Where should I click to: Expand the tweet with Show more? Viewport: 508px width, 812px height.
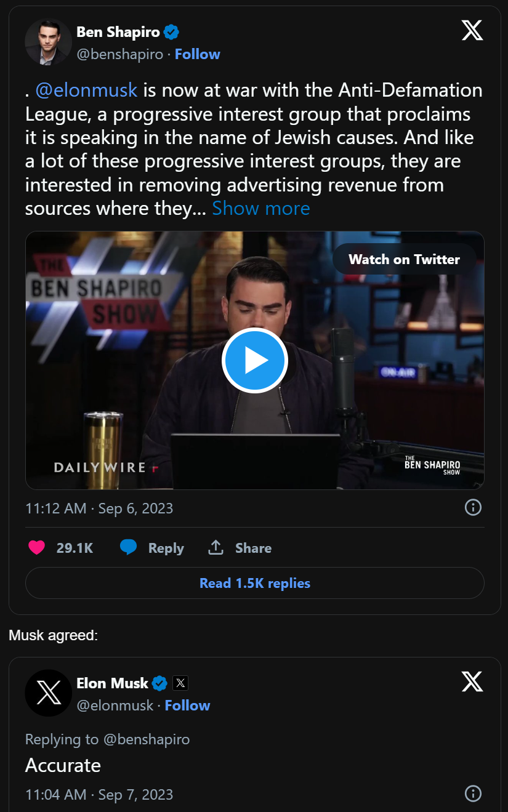pos(261,209)
